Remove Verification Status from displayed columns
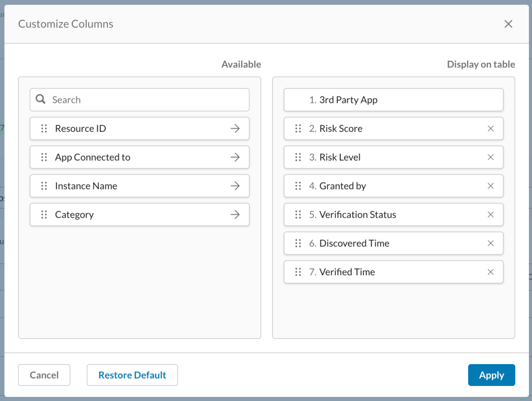This screenshot has width=532, height=401. point(490,215)
